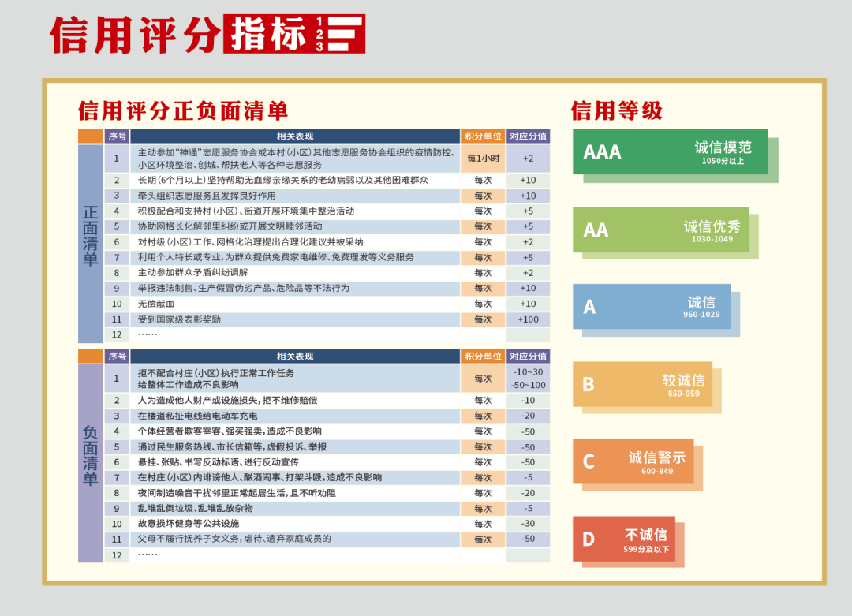Viewport: 852px width, 616px height.
Task: Click the "599分及以下" score range text
Action: pyautogui.click(x=646, y=549)
